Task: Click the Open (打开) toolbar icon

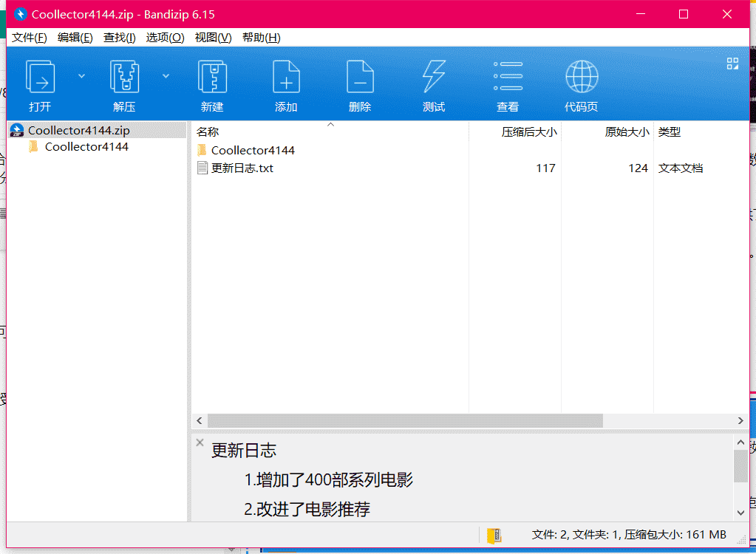Action: point(40,76)
